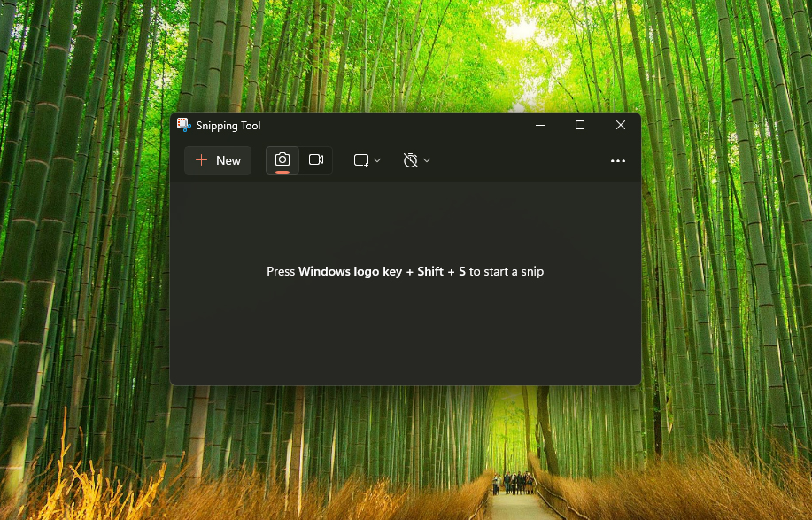
Task: Select the video recording mode icon
Action: [x=316, y=159]
